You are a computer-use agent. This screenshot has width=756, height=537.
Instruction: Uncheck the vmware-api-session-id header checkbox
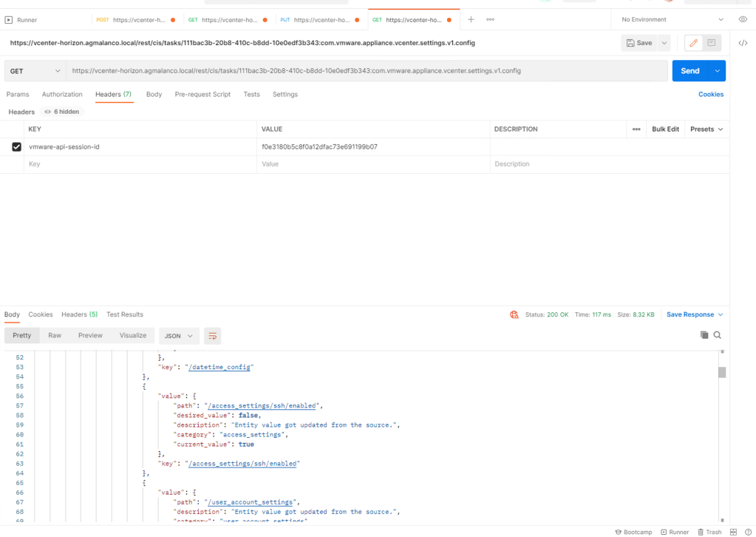pyautogui.click(x=16, y=147)
